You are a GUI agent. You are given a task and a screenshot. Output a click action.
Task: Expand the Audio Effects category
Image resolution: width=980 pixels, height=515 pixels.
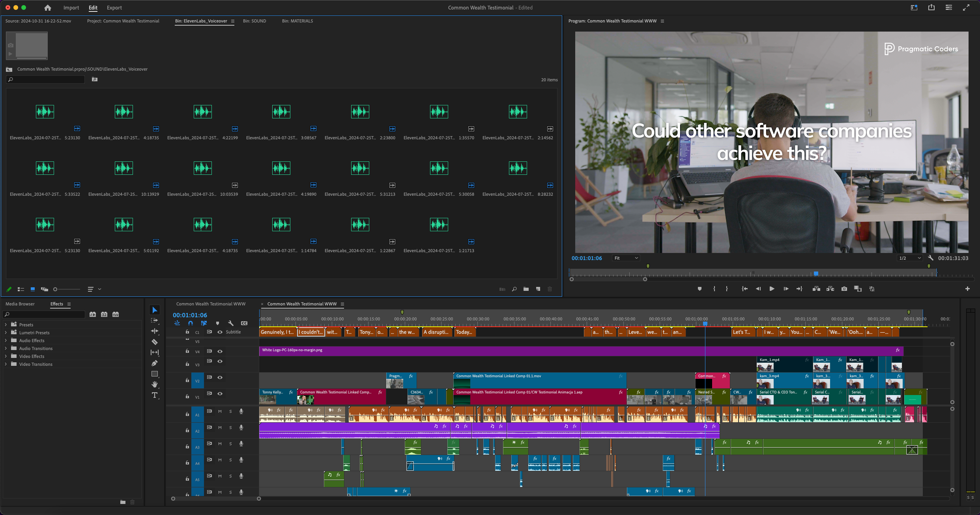pos(6,340)
